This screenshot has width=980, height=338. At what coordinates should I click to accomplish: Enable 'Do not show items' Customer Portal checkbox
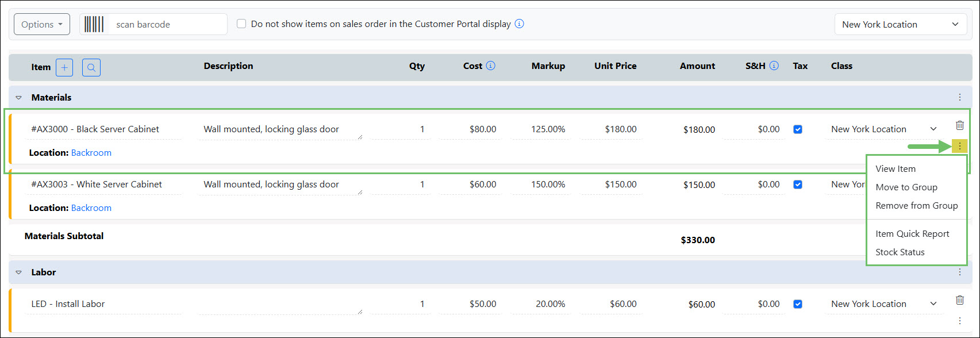click(241, 24)
